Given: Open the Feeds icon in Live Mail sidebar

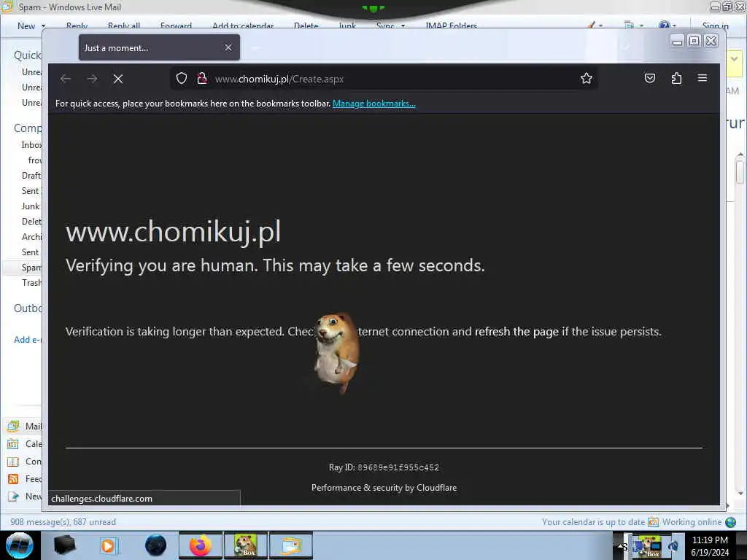Looking at the screenshot, I should pyautogui.click(x=13, y=479).
